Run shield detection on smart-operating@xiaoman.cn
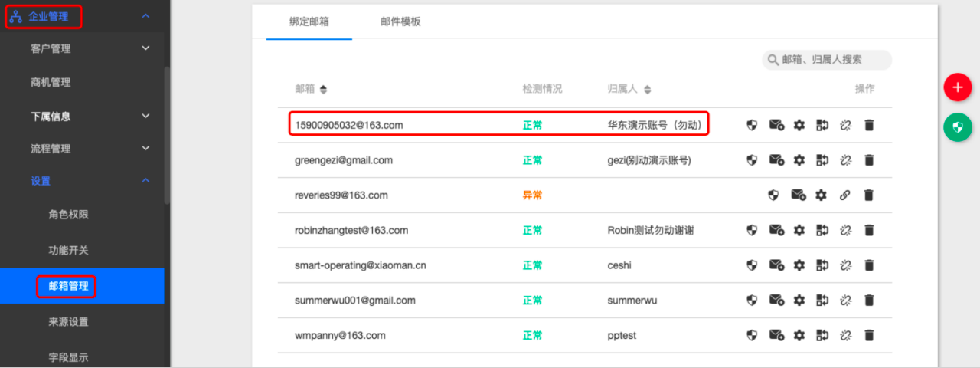This screenshot has height=368, width=980. 752,265
